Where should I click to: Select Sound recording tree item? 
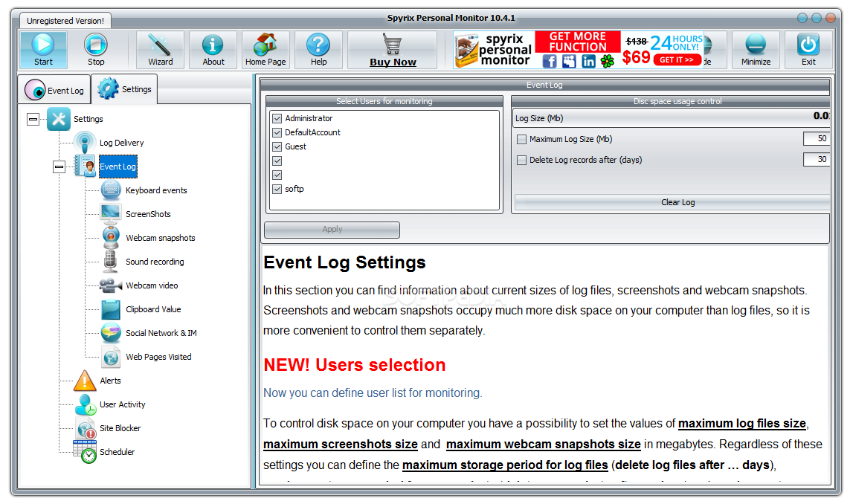click(155, 262)
